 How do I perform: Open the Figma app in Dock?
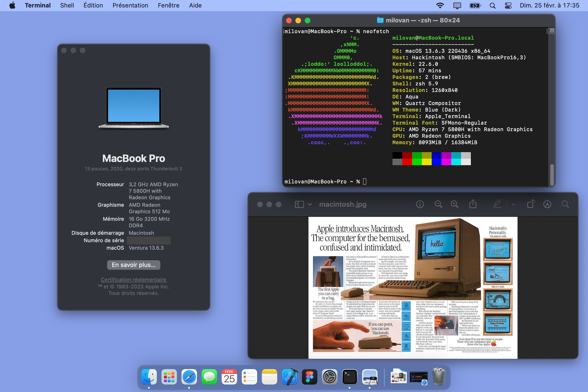[309, 377]
